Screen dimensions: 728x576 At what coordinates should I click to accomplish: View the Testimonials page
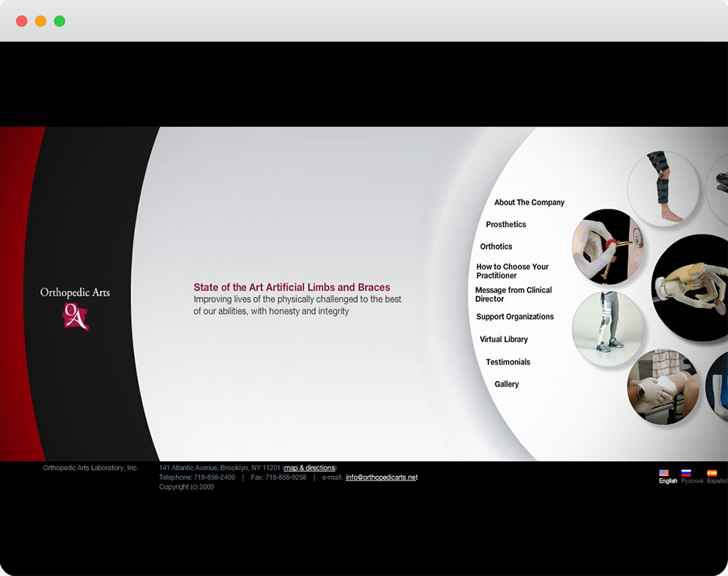(x=507, y=362)
